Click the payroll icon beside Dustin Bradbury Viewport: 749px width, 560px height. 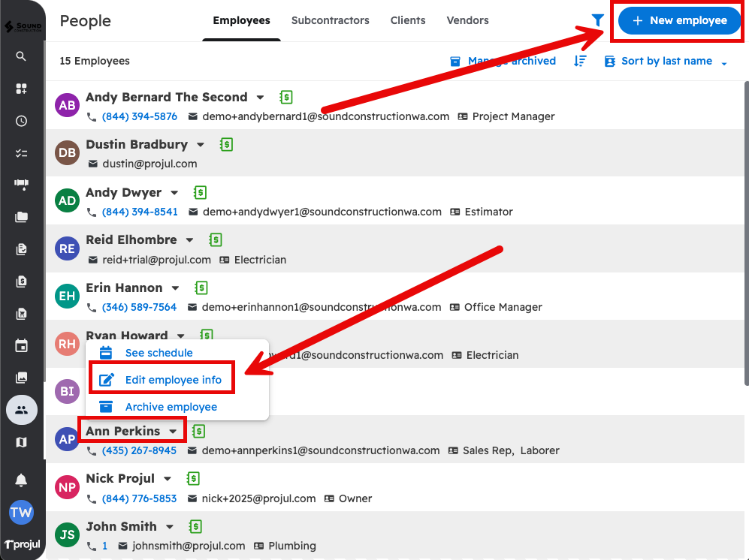point(226,144)
